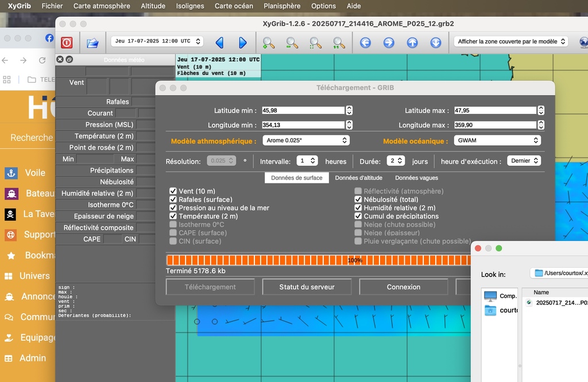Viewport: 588px width, 382px height.
Task: Switch to Données d'altitude tab
Action: (358, 178)
